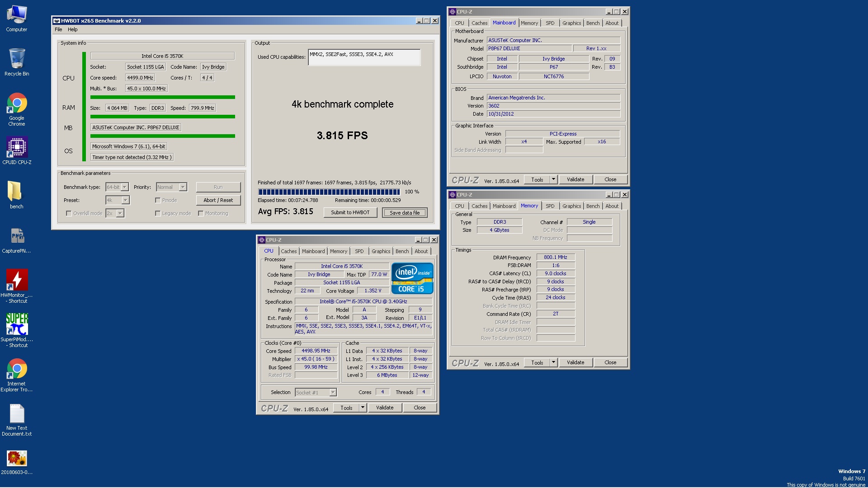The image size is (868, 488).
Task: Switch to Caches tab in CPU window
Action: [288, 251]
